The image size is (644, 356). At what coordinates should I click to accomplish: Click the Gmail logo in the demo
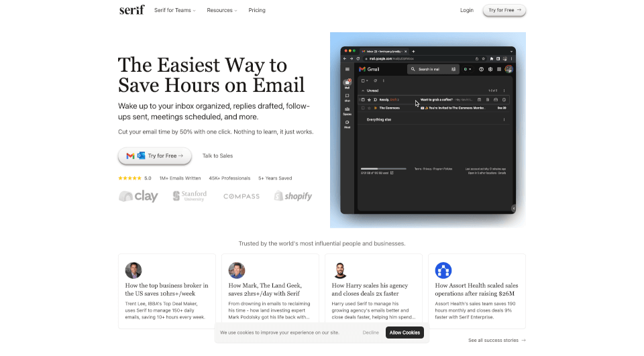coord(369,70)
